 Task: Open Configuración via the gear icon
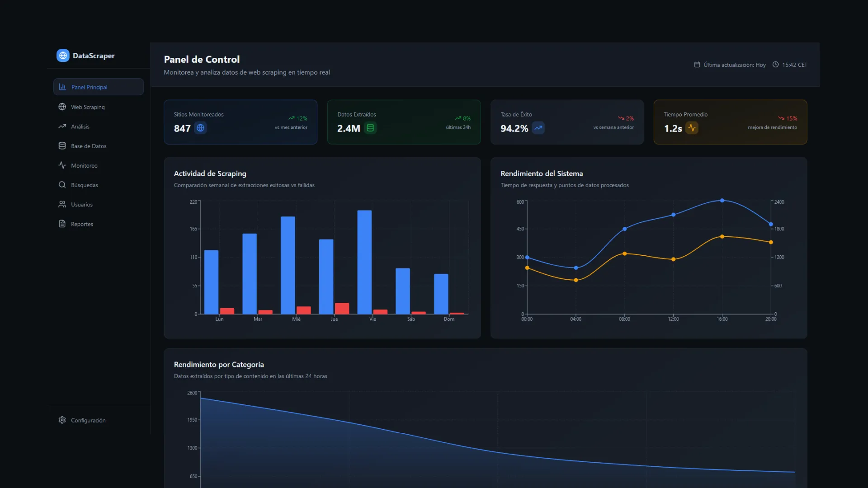point(62,420)
